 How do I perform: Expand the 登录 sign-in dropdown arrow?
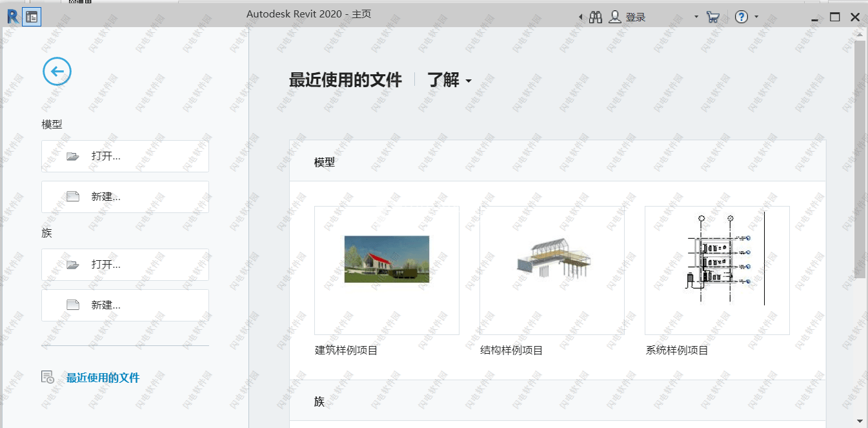coord(696,17)
